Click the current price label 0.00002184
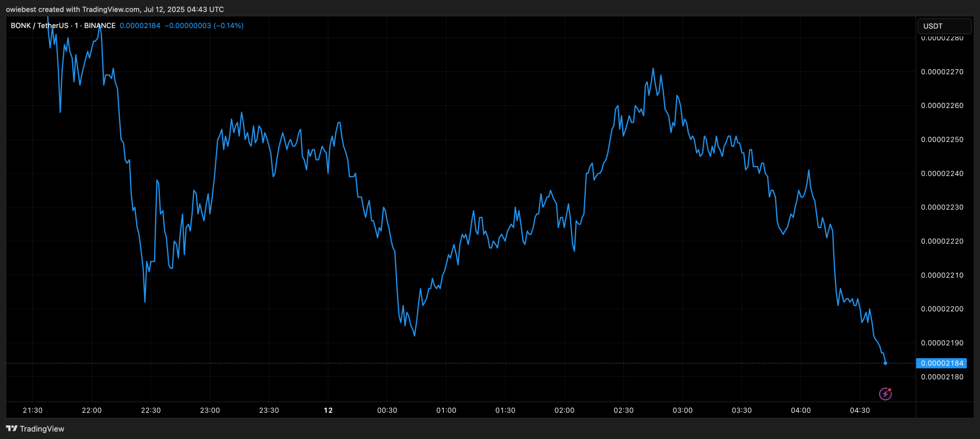Viewport: 980px width, 439px height. [941, 363]
